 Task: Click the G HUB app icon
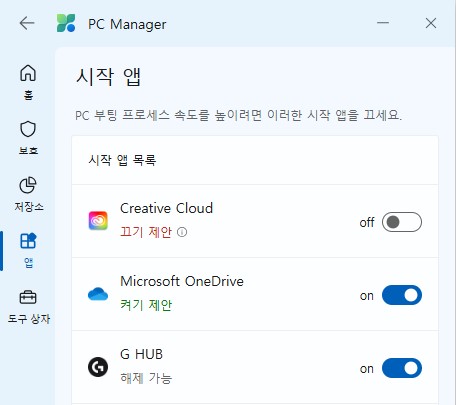click(x=98, y=367)
